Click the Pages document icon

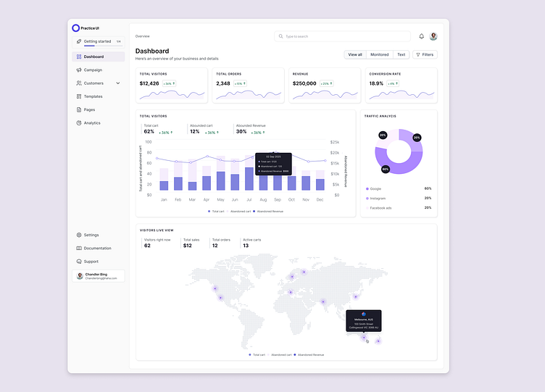[78, 109]
